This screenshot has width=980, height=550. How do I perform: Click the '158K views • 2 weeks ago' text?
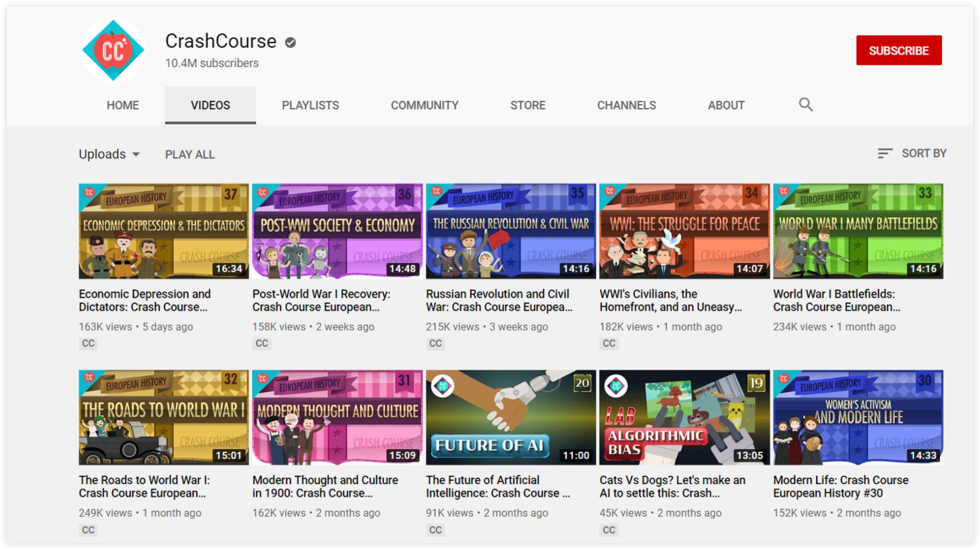[313, 327]
